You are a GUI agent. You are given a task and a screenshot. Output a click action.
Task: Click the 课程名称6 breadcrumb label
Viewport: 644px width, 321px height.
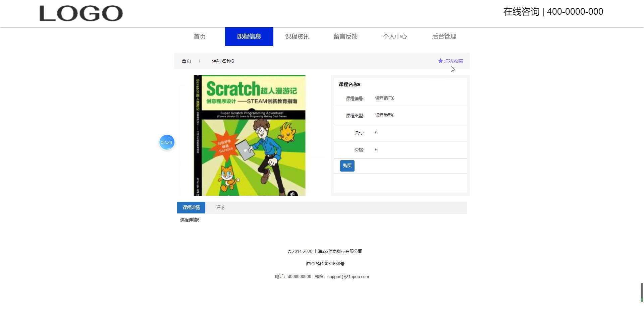tap(222, 61)
